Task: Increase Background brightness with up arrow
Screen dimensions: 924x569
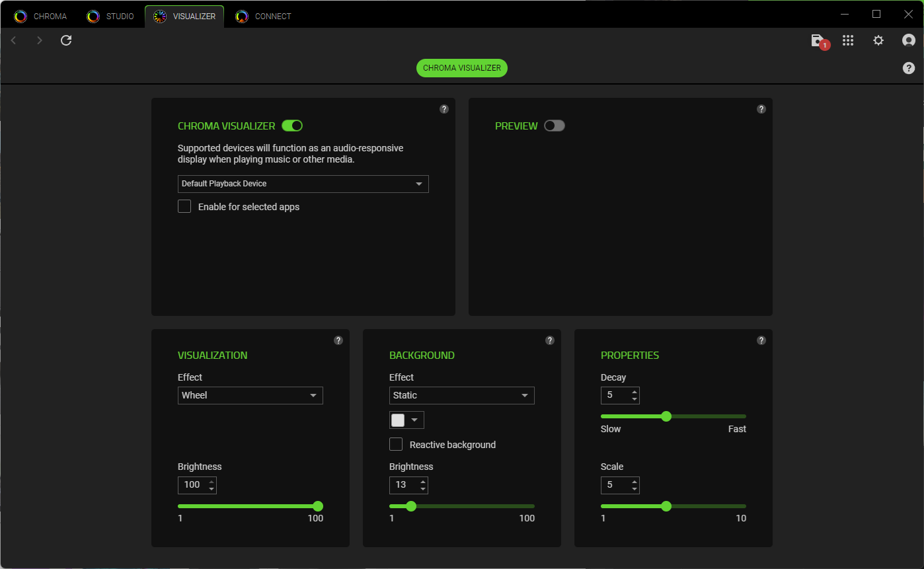Action: pyautogui.click(x=423, y=481)
